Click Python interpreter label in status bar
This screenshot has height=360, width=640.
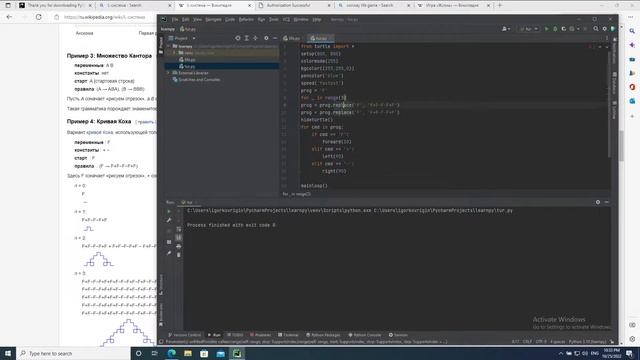tap(587, 342)
